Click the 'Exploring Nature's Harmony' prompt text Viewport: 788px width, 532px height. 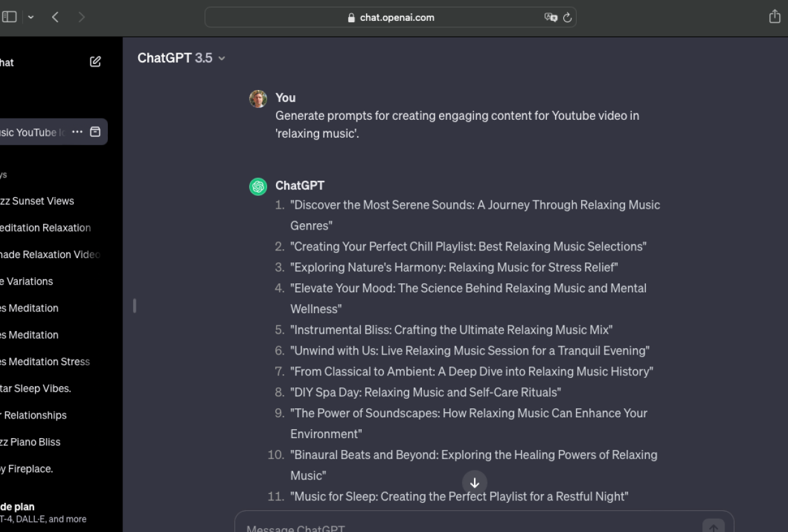[x=454, y=267]
